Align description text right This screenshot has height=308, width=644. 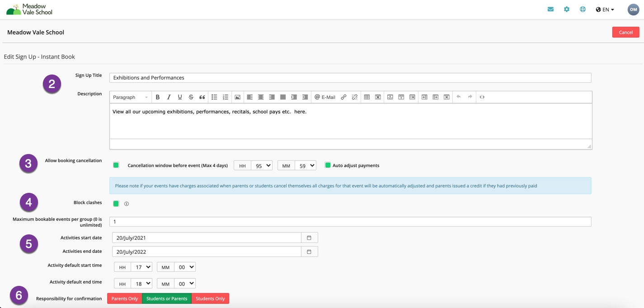click(272, 97)
